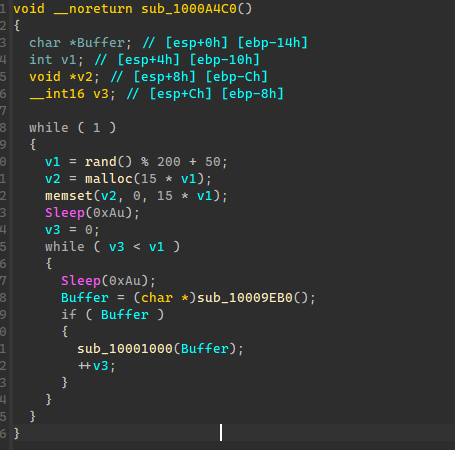The image size is (455, 450).
Task: Click the memset function name
Action: pos(69,196)
